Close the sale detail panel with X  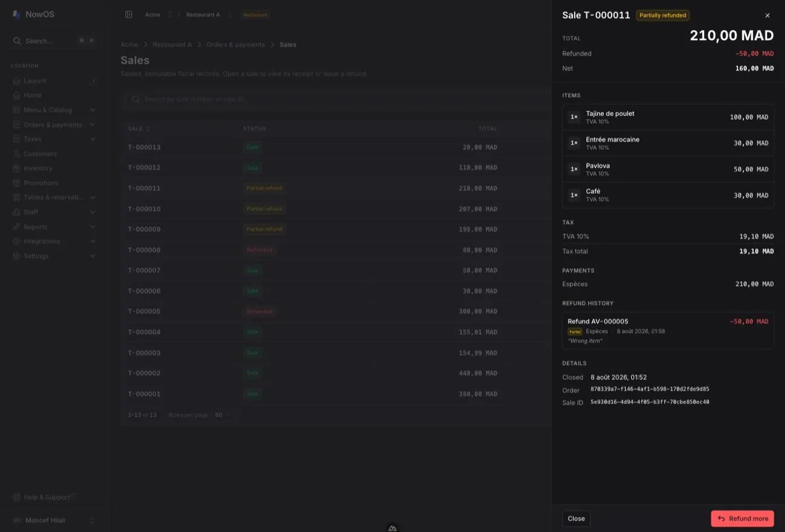click(767, 16)
